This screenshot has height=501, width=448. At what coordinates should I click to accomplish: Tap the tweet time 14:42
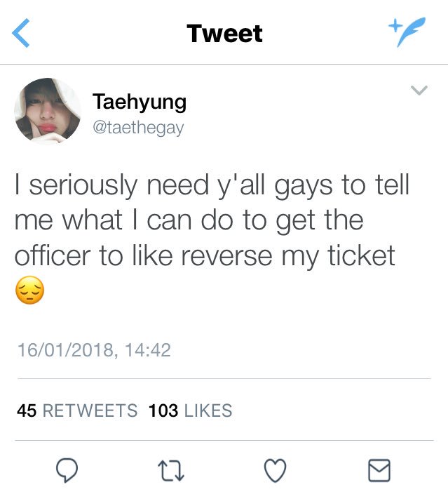click(x=148, y=350)
